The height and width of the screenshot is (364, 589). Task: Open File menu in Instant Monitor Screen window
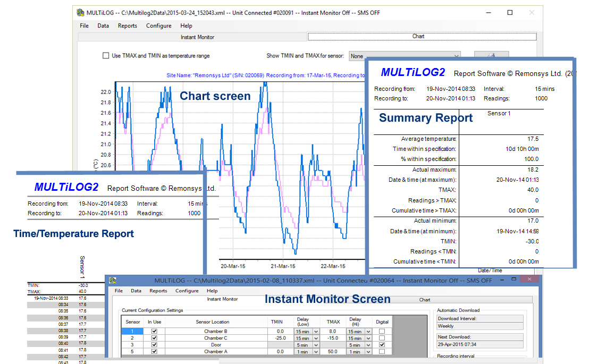click(119, 291)
